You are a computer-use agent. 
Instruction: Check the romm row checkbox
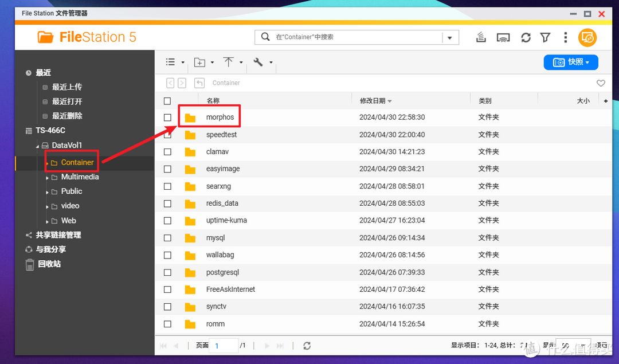pos(167,324)
